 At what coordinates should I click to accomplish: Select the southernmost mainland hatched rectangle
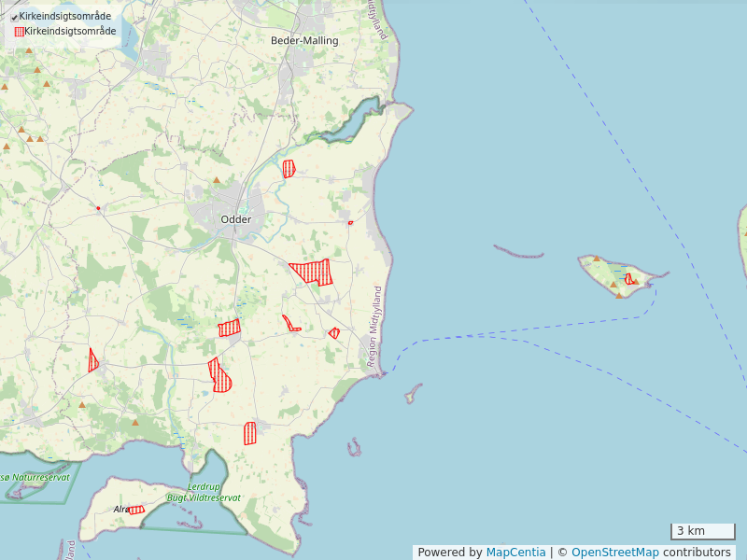click(x=249, y=432)
